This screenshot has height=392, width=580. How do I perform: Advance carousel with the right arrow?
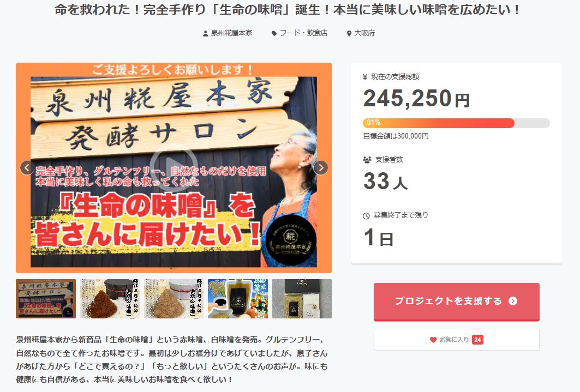320,168
